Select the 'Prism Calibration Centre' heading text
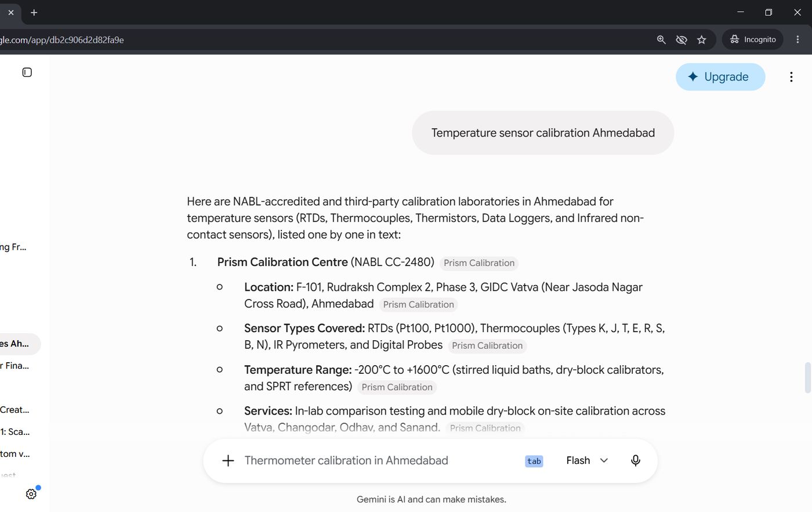The width and height of the screenshot is (812, 512). coord(282,262)
